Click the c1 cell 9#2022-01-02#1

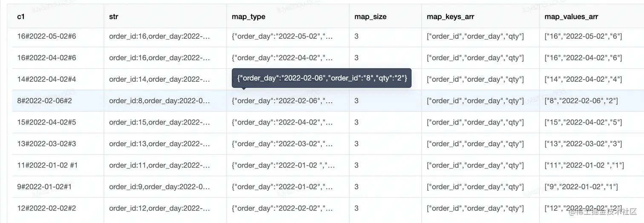[44, 187]
